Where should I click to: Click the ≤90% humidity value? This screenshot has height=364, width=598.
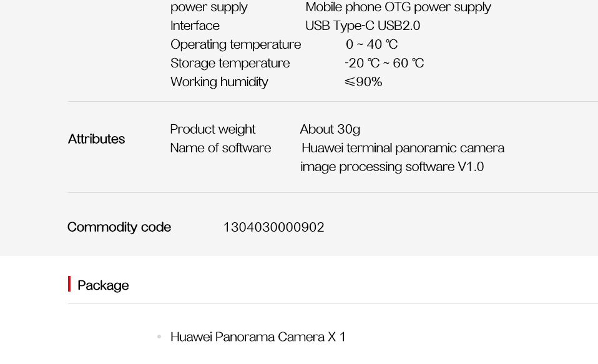363,82
